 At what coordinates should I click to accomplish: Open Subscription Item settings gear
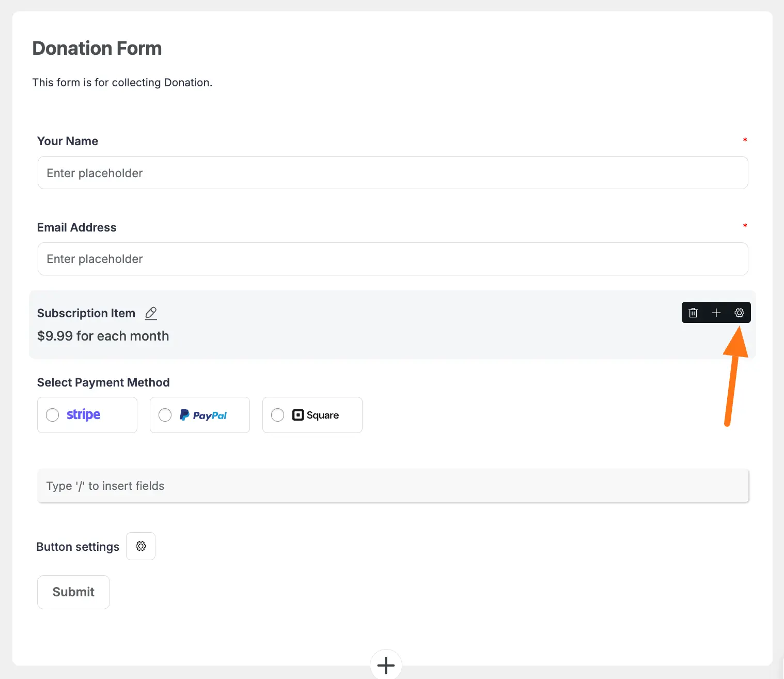click(x=739, y=313)
